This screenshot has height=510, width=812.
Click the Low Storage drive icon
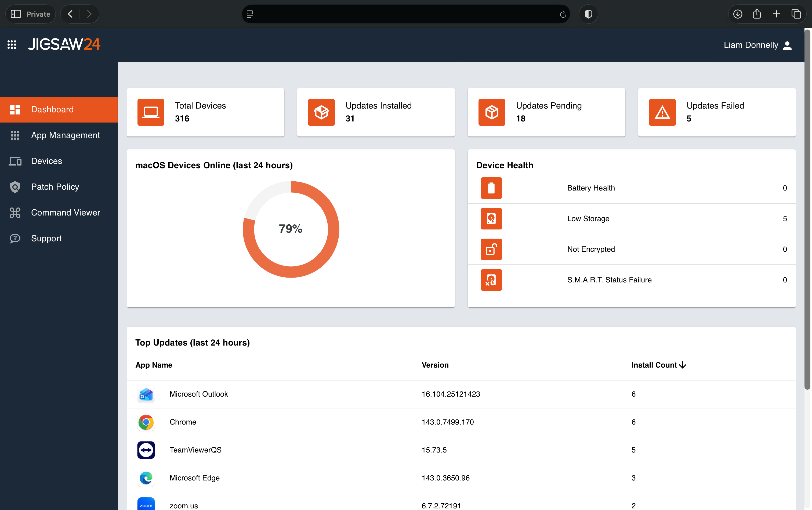point(491,218)
